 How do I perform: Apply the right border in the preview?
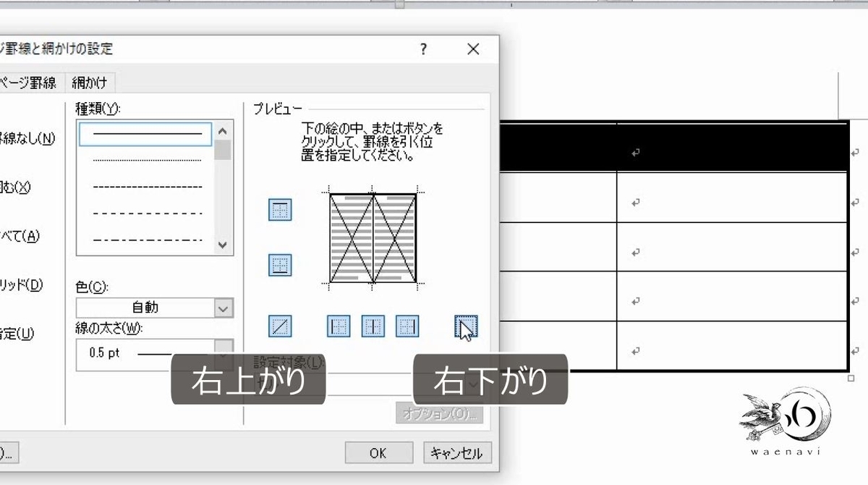pos(407,326)
